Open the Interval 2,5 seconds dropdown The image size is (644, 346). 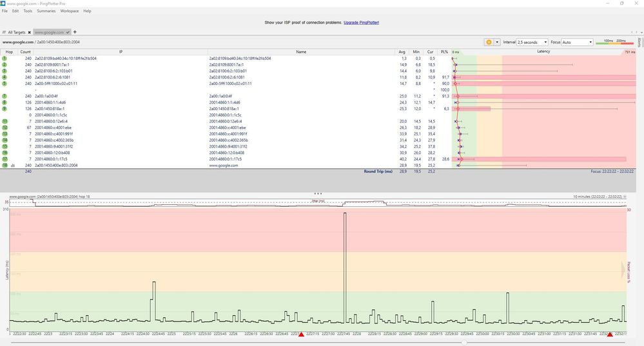pos(532,42)
